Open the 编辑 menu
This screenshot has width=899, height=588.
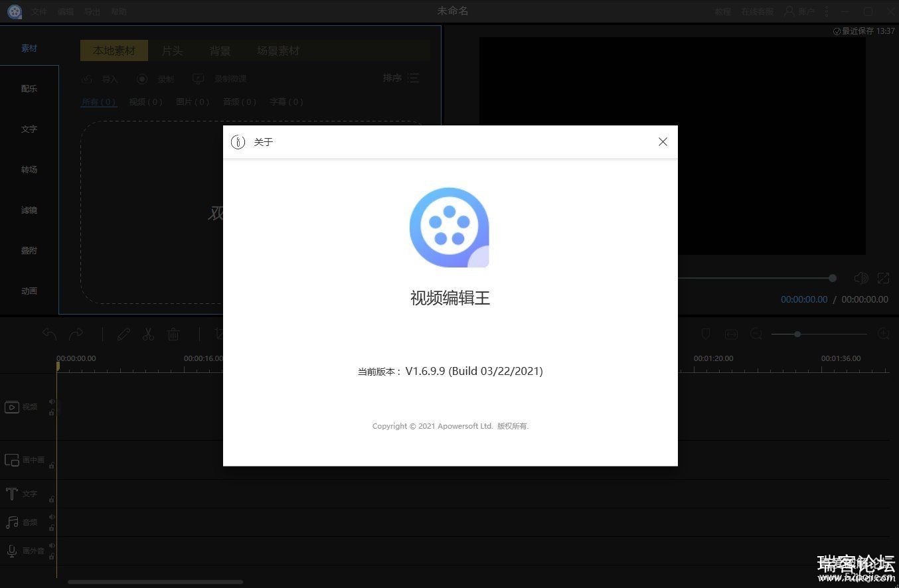pos(66,11)
